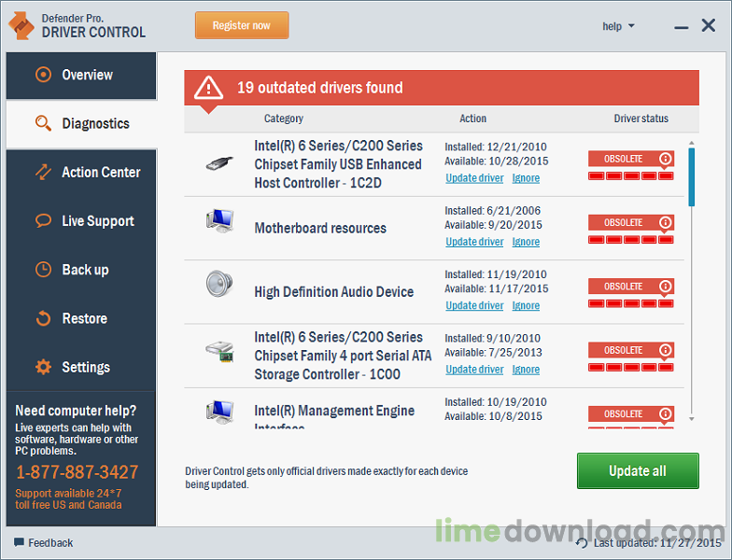This screenshot has height=560, width=732.
Task: Click info icon on Intel Management Engine obsolete badge
Action: [x=665, y=414]
